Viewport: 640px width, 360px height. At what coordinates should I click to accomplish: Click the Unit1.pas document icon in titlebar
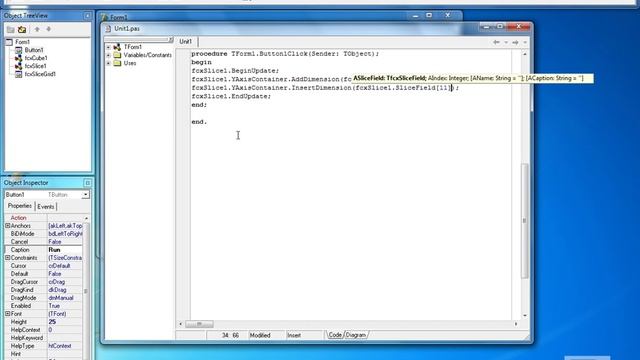pyautogui.click(x=108, y=29)
